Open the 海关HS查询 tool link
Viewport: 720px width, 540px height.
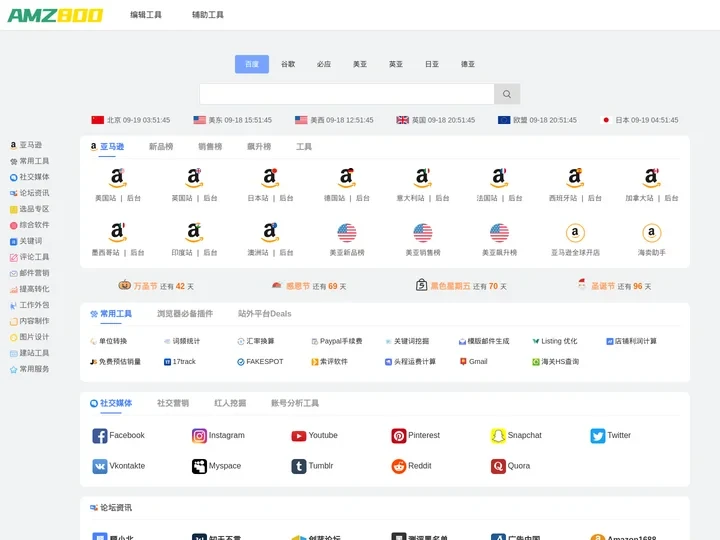pyautogui.click(x=555, y=362)
